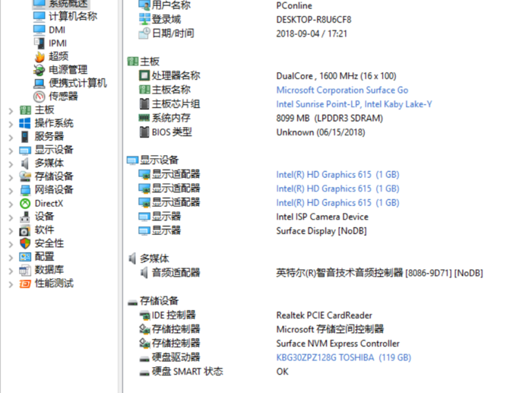Screen dimensions: 532x393
Task: Click the 网络设备 network icon
Action: click(x=25, y=190)
